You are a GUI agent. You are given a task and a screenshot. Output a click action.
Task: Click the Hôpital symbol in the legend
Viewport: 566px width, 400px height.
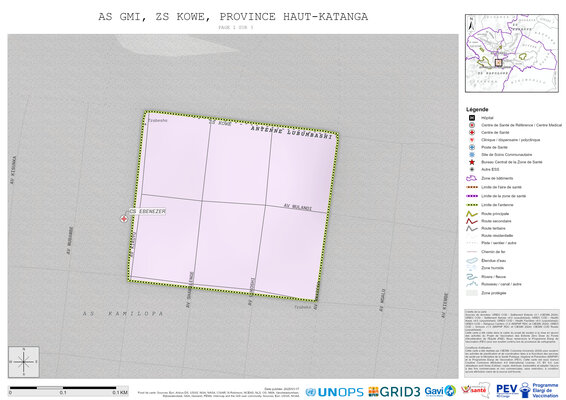point(471,118)
